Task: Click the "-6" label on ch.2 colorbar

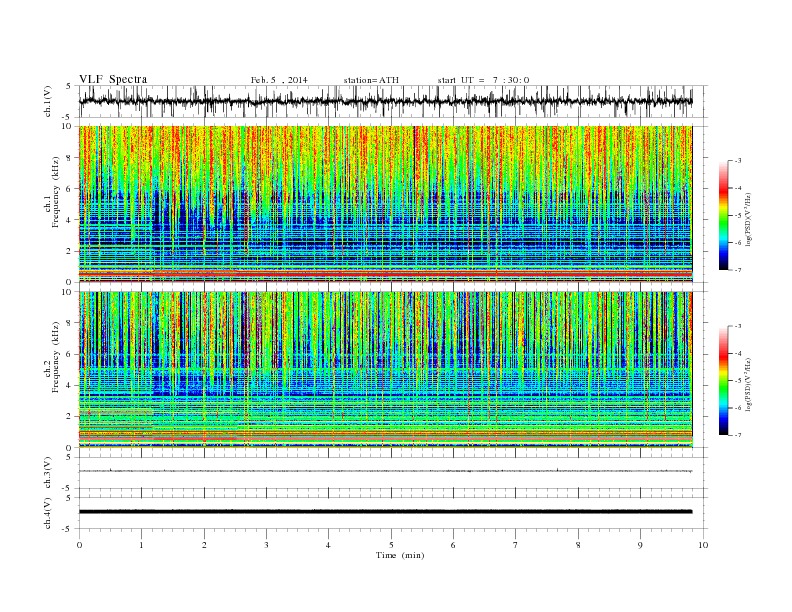Action: (x=738, y=408)
